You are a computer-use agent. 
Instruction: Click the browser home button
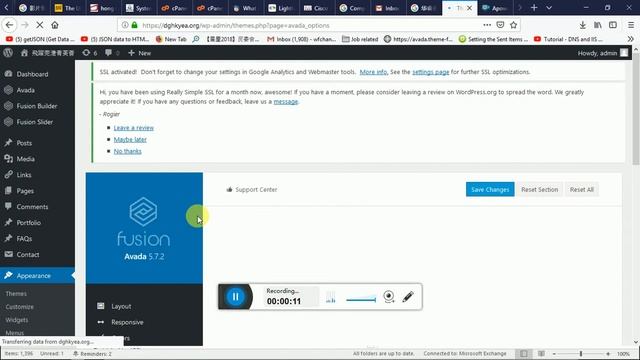(x=55, y=25)
